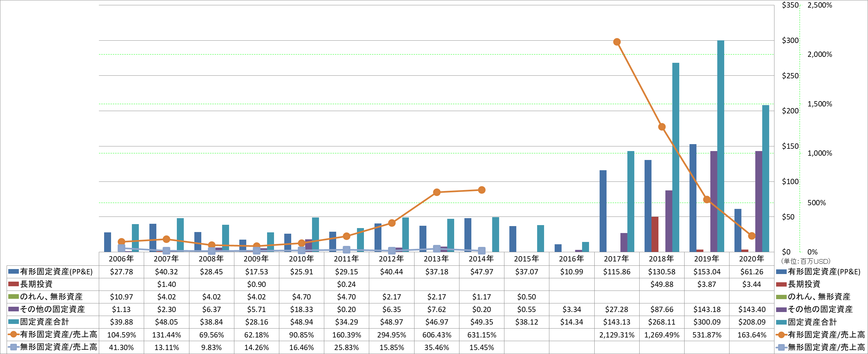
Task: Click the 2010年 column header
Action: [301, 259]
